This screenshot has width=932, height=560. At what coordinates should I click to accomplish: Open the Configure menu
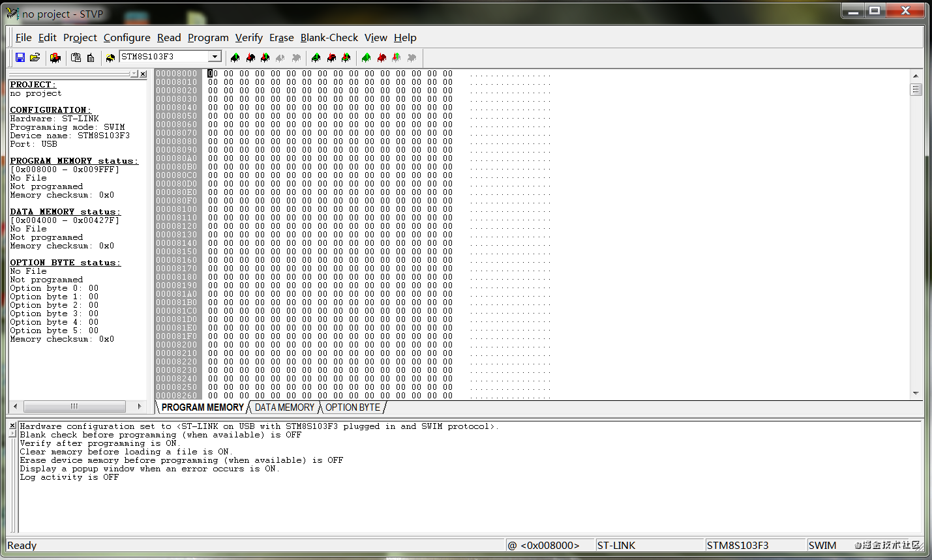coord(127,37)
